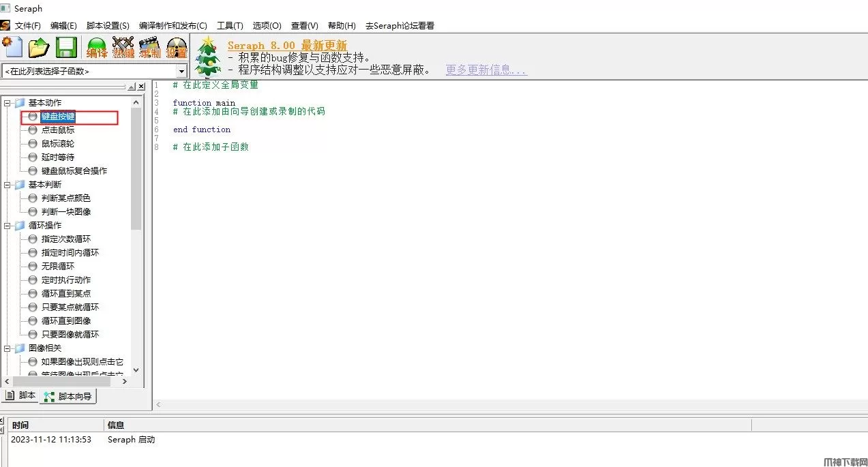The width and height of the screenshot is (868, 467).
Task: Collapse the 图像相关 tree group
Action: (x=8, y=348)
